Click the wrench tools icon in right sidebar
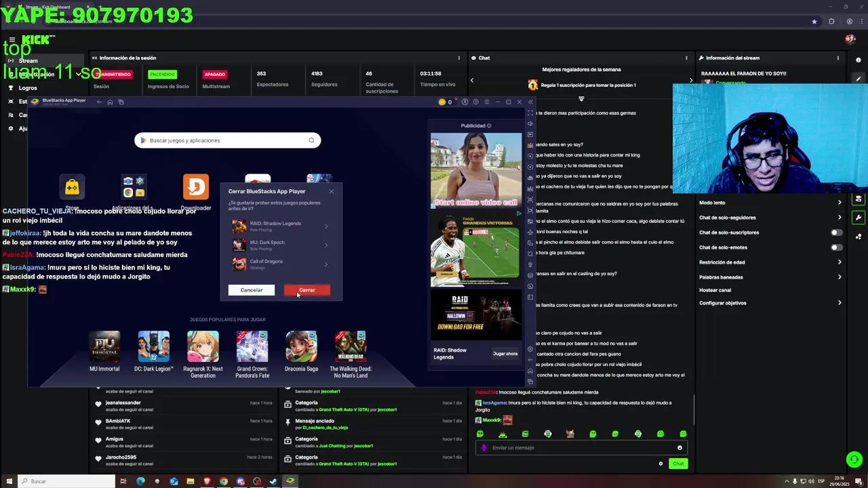Viewport: 868px width, 488px height. pyautogui.click(x=859, y=218)
